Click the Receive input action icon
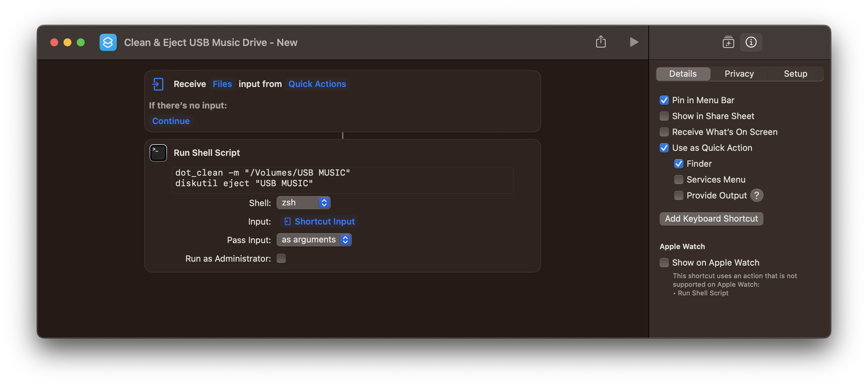 [x=158, y=84]
